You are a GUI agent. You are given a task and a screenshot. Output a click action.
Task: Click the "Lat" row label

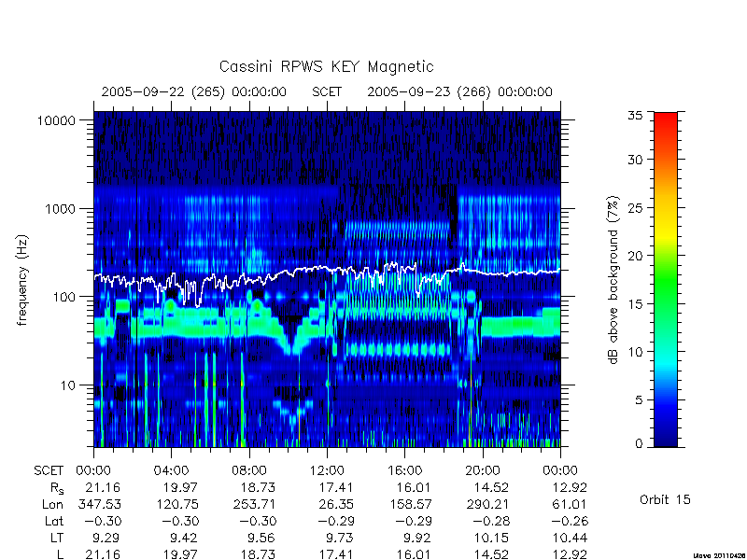(54, 522)
